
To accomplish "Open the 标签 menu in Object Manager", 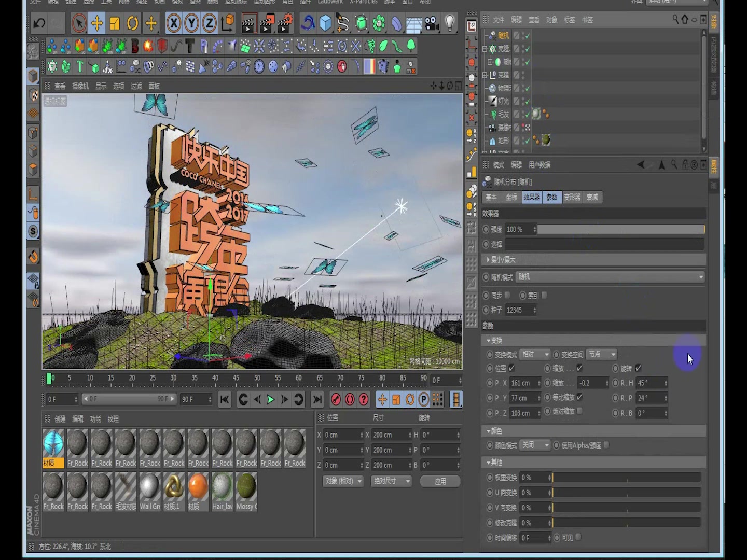I will click(570, 19).
